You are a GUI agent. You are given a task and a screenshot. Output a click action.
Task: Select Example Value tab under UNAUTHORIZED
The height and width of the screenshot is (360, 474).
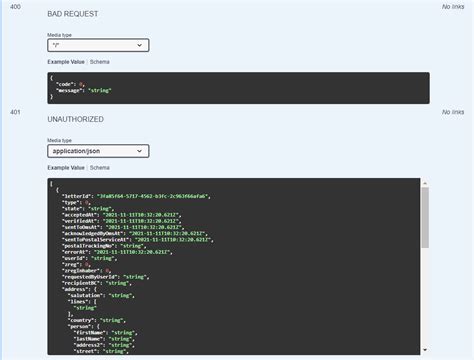(x=66, y=167)
